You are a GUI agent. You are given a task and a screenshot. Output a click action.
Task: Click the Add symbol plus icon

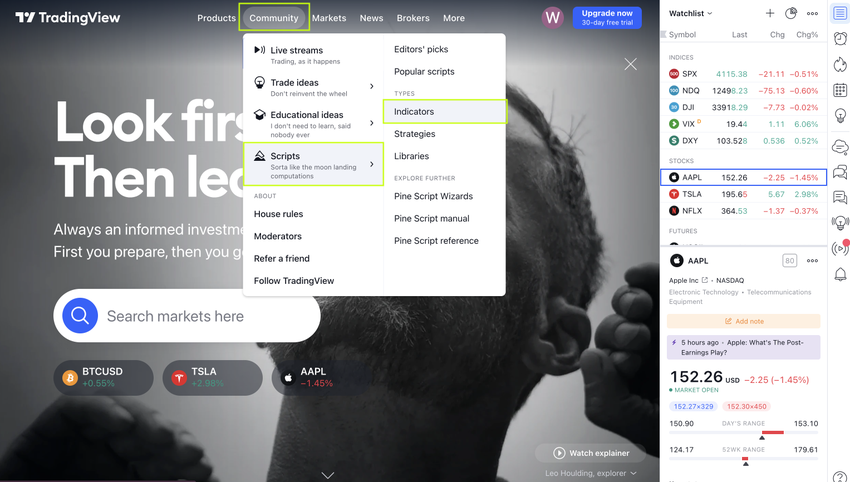click(770, 13)
